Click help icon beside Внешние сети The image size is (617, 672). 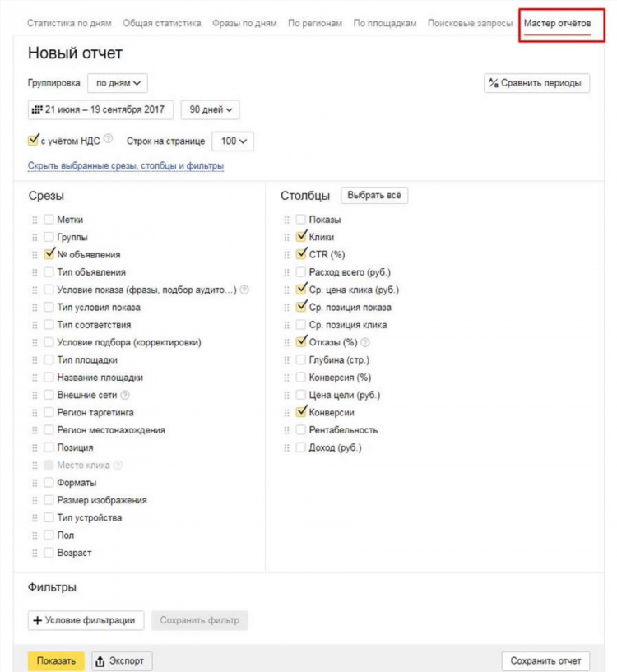[125, 395]
